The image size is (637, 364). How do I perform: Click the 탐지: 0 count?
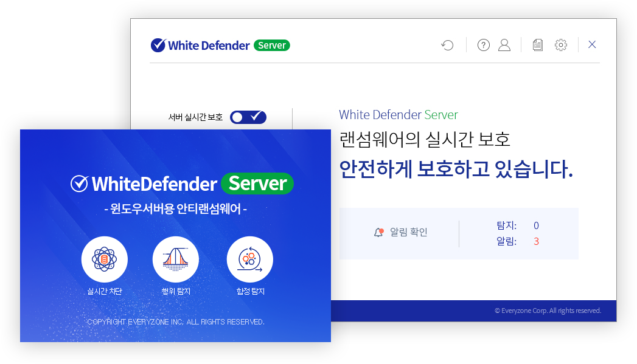(x=518, y=225)
